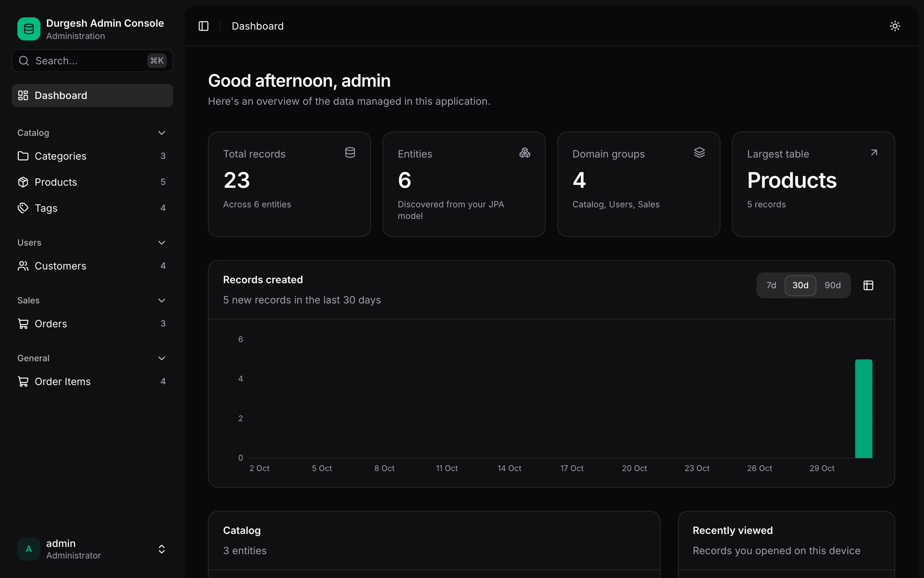The image size is (924, 578).
Task: Click 'Good afternoon, admin' heading
Action: coord(299,81)
